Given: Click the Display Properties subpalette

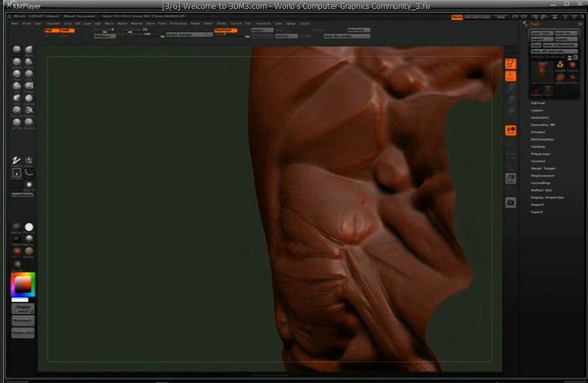Looking at the screenshot, I should click(x=547, y=197).
